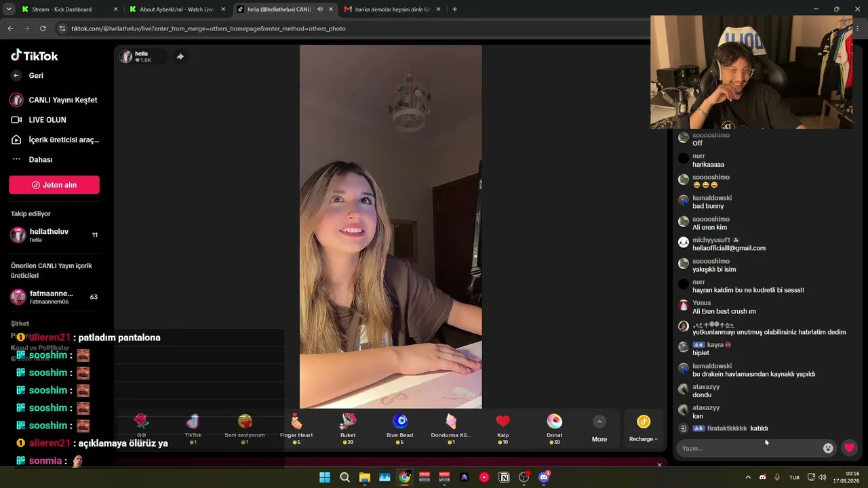This screenshot has width=868, height=488.
Task: Switch to the Gmail harika demolar tab
Action: (x=393, y=9)
